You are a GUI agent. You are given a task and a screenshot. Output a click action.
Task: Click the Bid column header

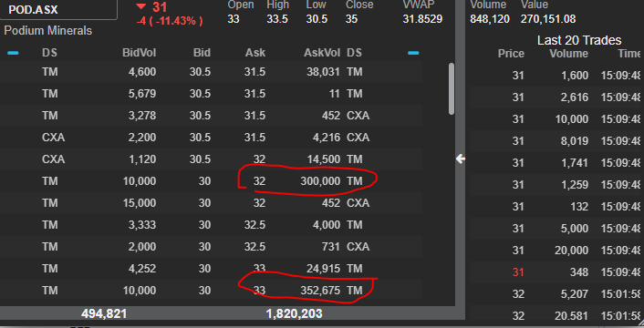point(202,53)
